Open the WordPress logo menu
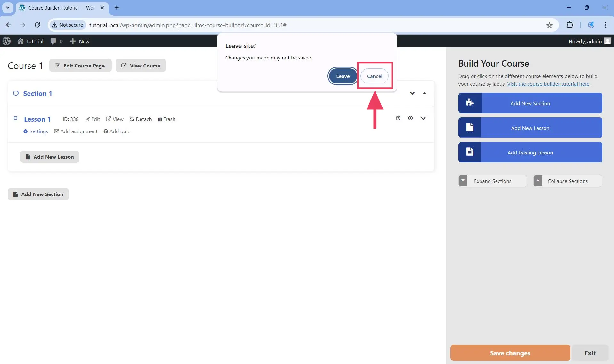Image resolution: width=614 pixels, height=364 pixels. pyautogui.click(x=6, y=41)
